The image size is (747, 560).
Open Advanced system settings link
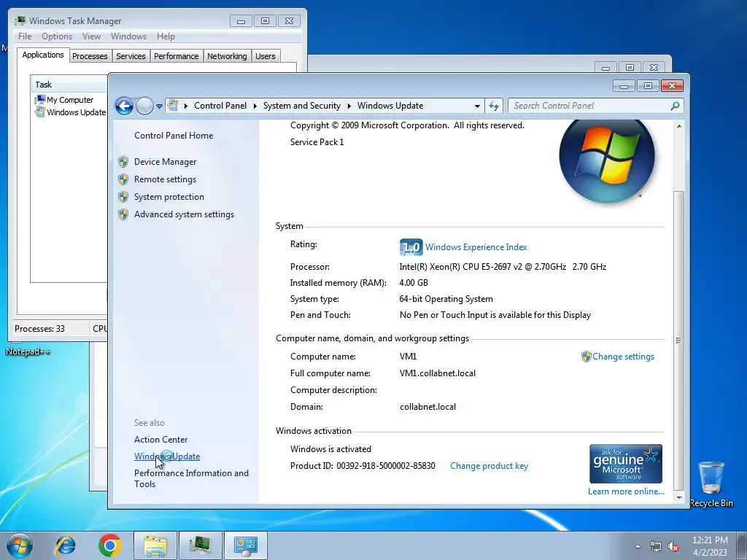[184, 214]
